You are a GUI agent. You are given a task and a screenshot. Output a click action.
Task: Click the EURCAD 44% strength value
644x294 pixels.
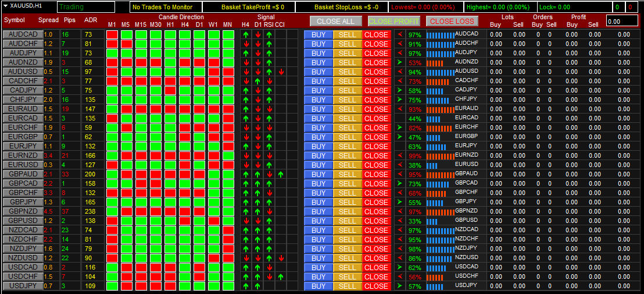click(x=414, y=118)
